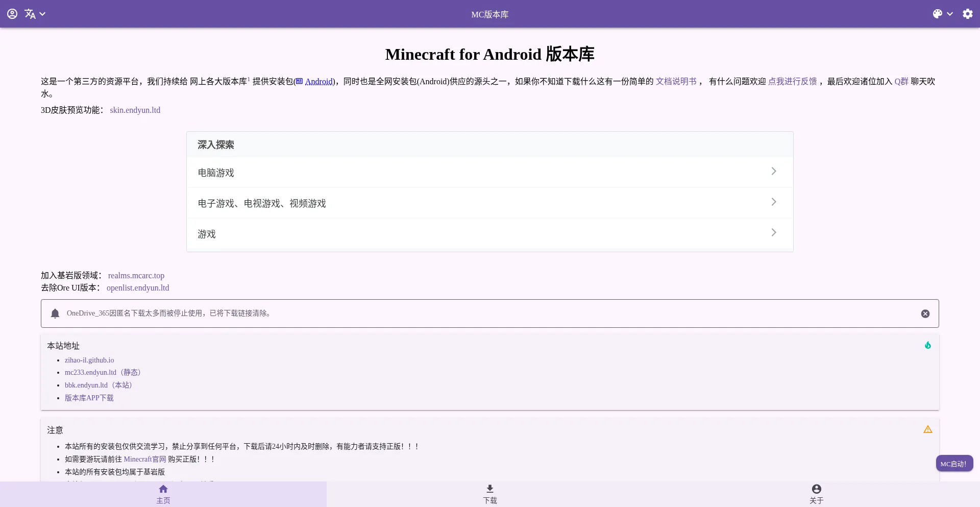Click the MC版本库 title in the top bar
The image size is (980, 507).
click(x=490, y=14)
